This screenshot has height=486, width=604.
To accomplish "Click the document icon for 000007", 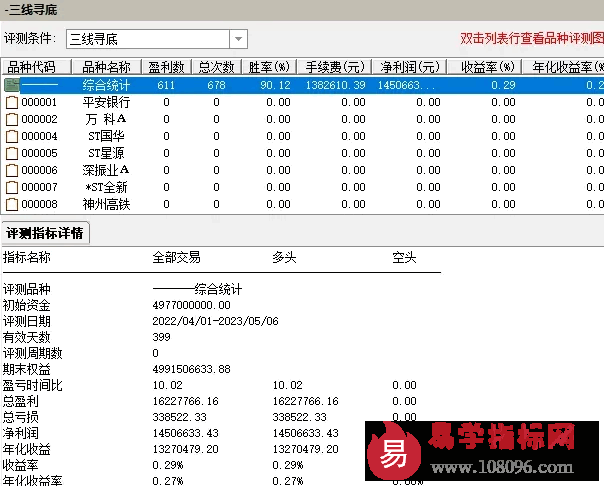I will click(12, 187).
